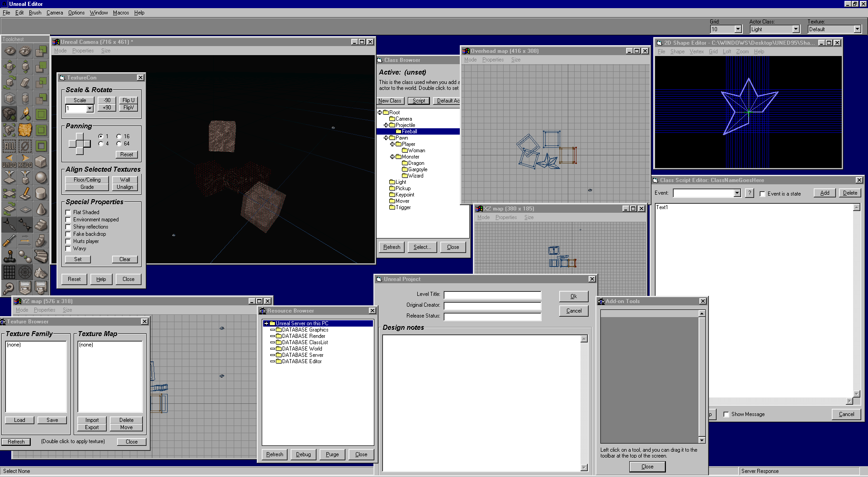868x477 pixels.
Task: Open the Scale value dropdown in TextureCon
Action: (90, 108)
